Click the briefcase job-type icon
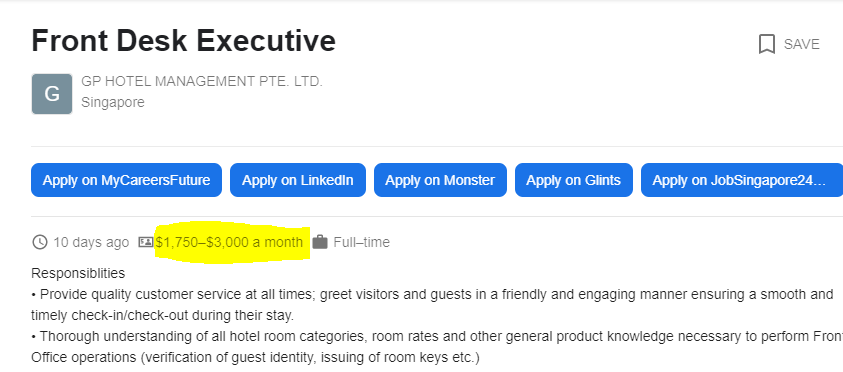This screenshot has width=843, height=372. click(x=320, y=242)
